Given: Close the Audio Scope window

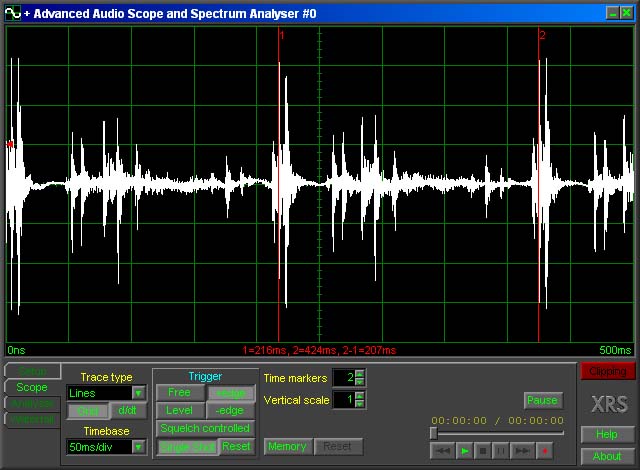Looking at the screenshot, I should coord(627,13).
